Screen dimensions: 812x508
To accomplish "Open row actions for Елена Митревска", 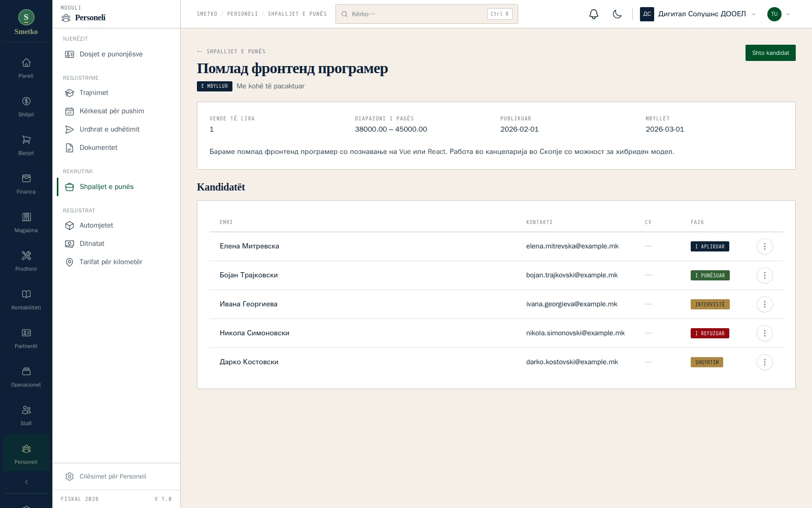I will click(764, 246).
